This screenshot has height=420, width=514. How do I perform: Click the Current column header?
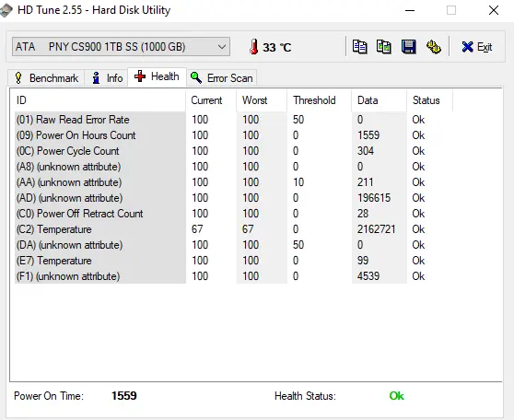211,100
